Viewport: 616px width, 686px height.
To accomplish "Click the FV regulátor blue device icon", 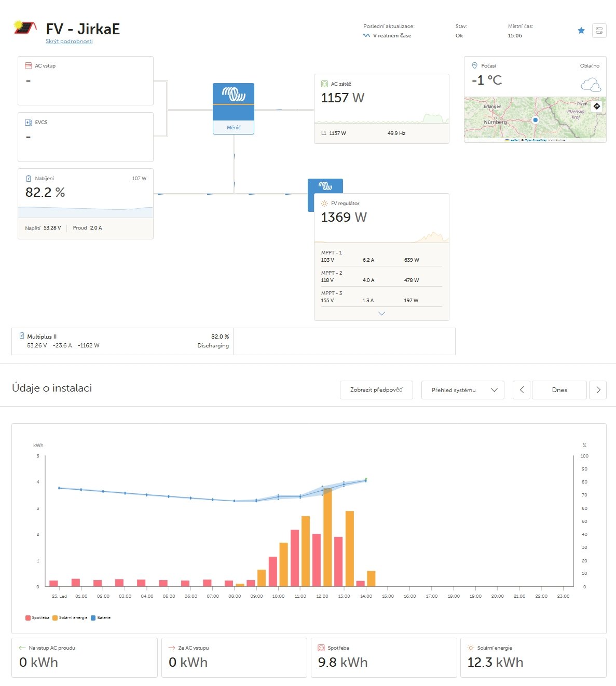I will 325,186.
